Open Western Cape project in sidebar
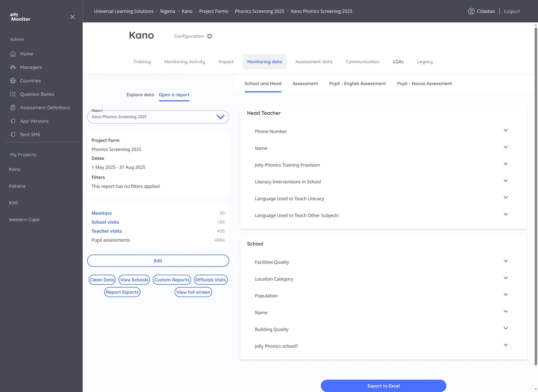Image resolution: width=538 pixels, height=392 pixels. click(24, 220)
